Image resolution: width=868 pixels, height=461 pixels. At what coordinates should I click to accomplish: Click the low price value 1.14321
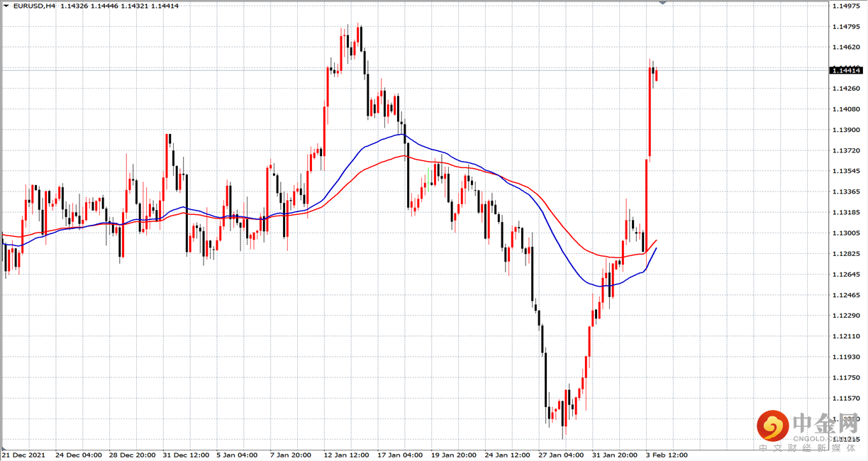click(x=135, y=6)
